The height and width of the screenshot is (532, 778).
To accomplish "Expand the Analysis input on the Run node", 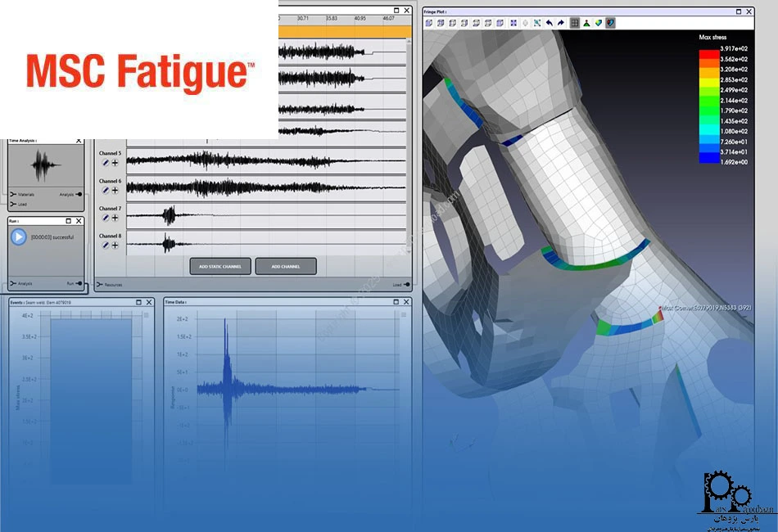I will coord(14,282).
